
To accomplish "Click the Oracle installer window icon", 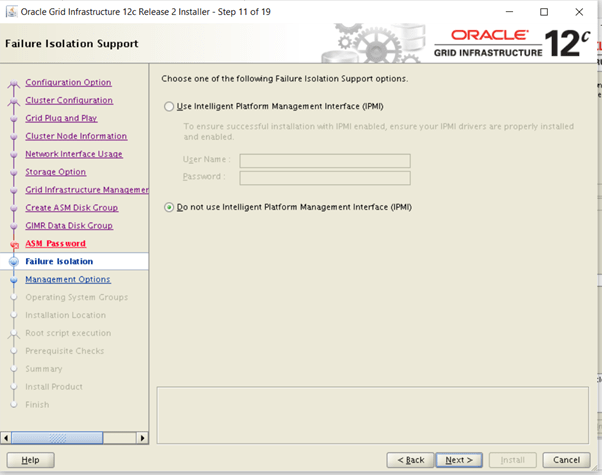I will tap(11, 13).
